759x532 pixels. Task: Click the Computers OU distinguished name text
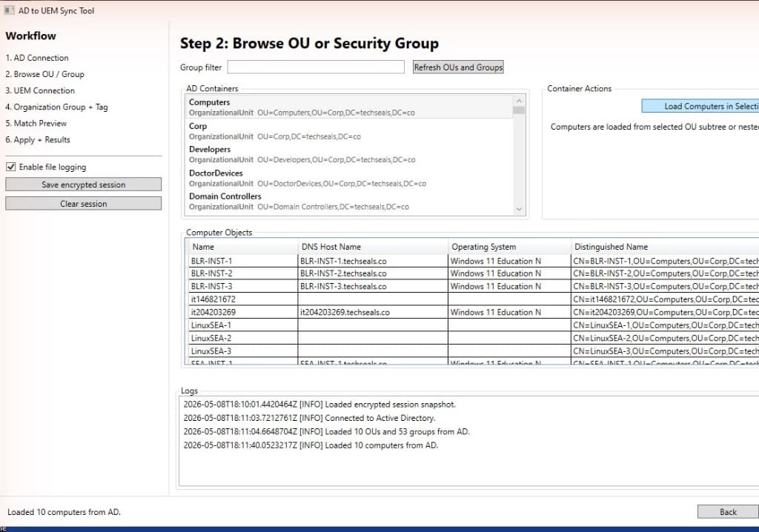click(336, 113)
